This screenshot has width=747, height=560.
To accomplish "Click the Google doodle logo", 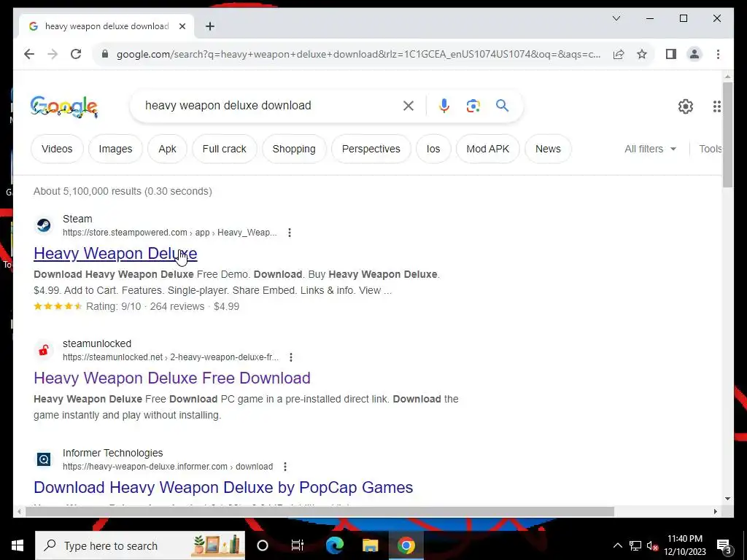I will [64, 106].
